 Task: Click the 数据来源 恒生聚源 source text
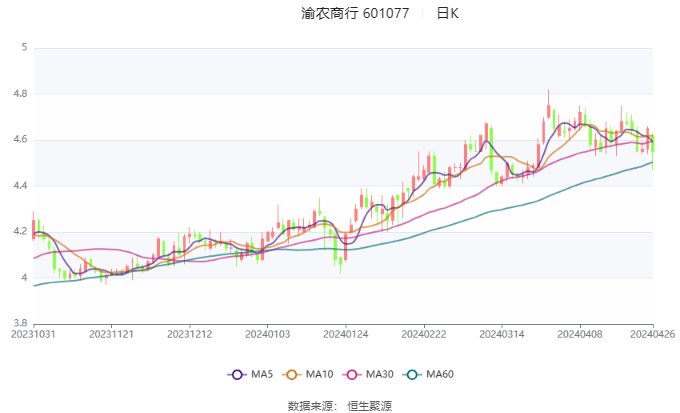coord(340,406)
